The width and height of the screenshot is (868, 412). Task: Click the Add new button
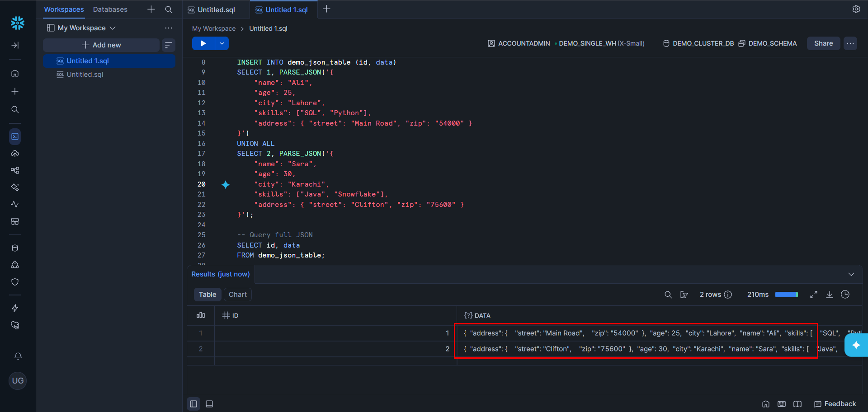click(101, 45)
